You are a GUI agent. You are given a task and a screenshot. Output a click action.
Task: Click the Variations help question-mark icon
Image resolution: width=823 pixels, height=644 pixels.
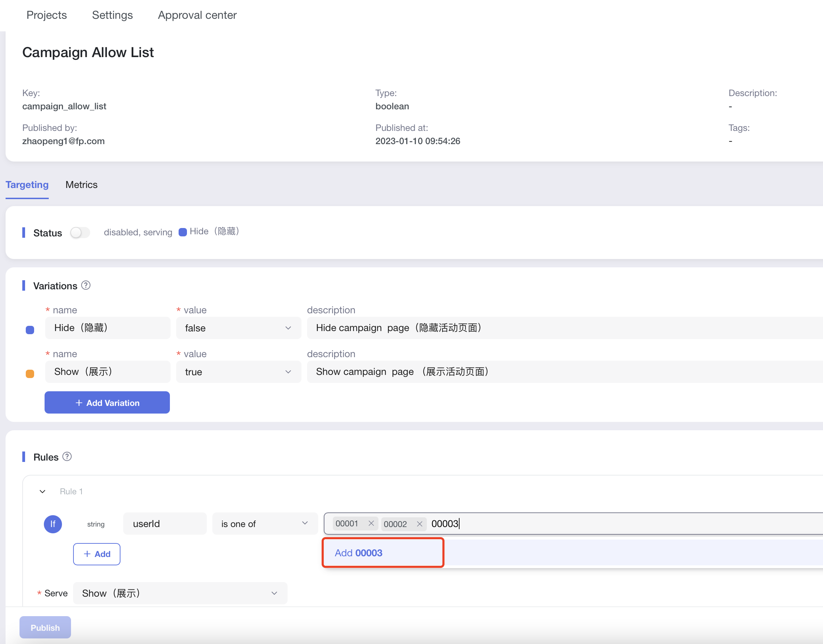pyautogui.click(x=86, y=285)
